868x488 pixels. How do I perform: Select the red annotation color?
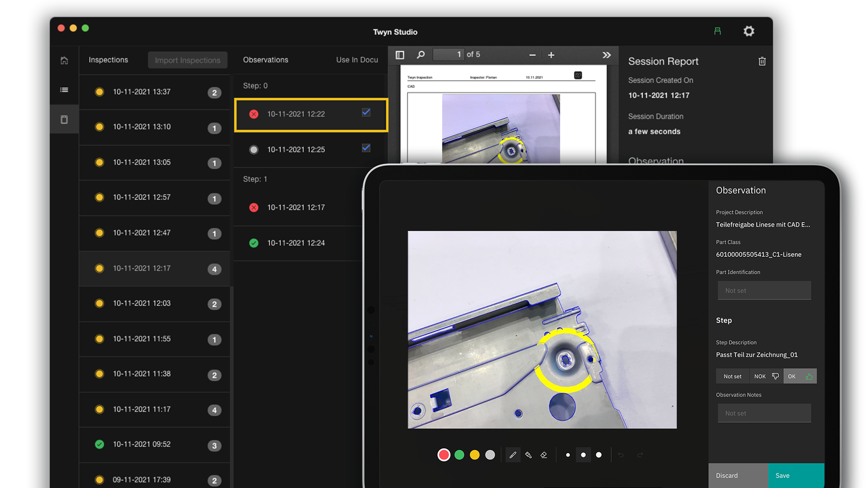coord(444,455)
